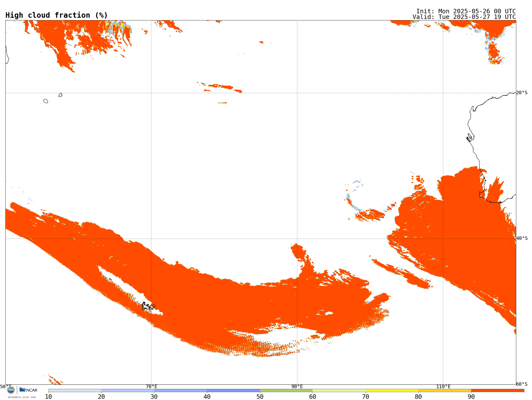Click the ensemble.ucar.edu text
The image size is (532, 400).
pyautogui.click(x=22, y=397)
